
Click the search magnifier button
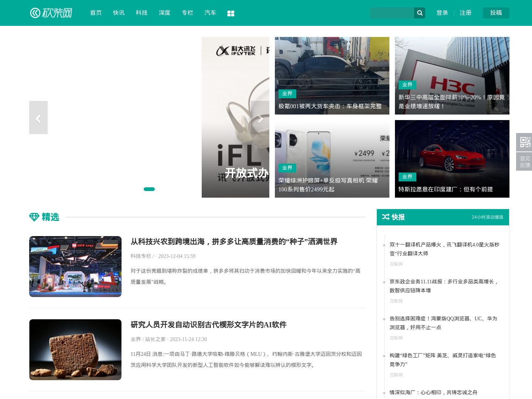point(420,13)
